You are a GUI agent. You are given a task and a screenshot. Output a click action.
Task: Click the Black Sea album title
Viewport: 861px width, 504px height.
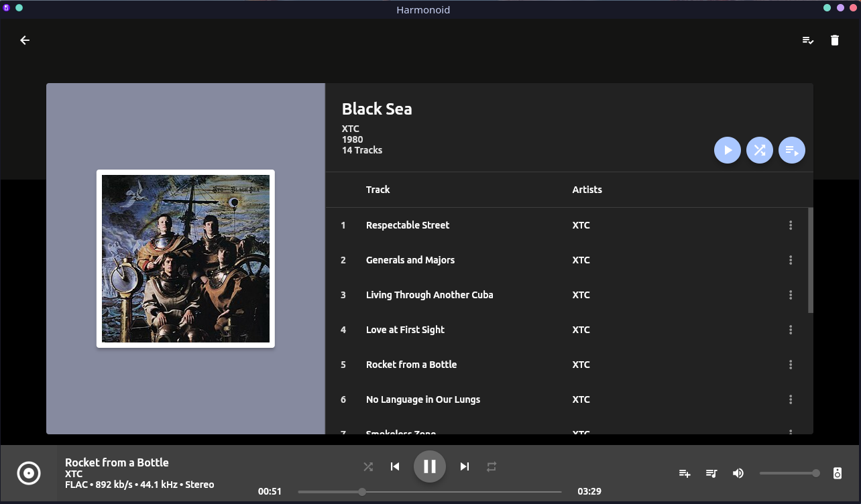coord(377,109)
